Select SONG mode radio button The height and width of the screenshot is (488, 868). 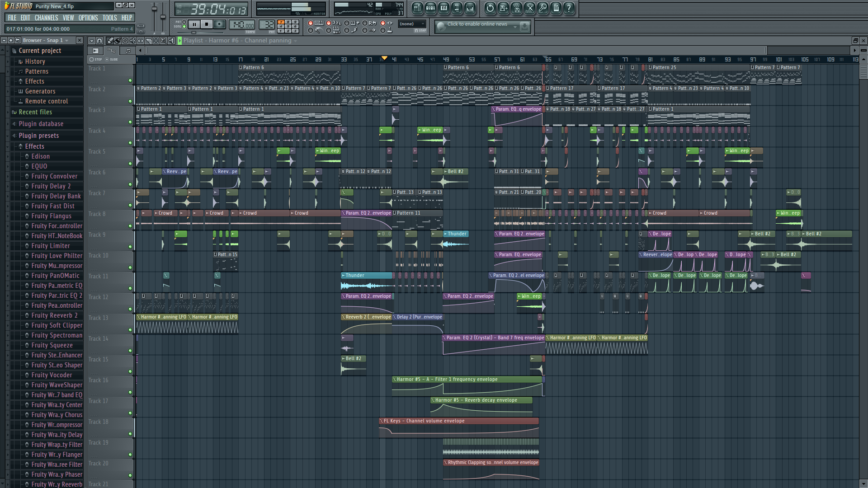point(184,26)
